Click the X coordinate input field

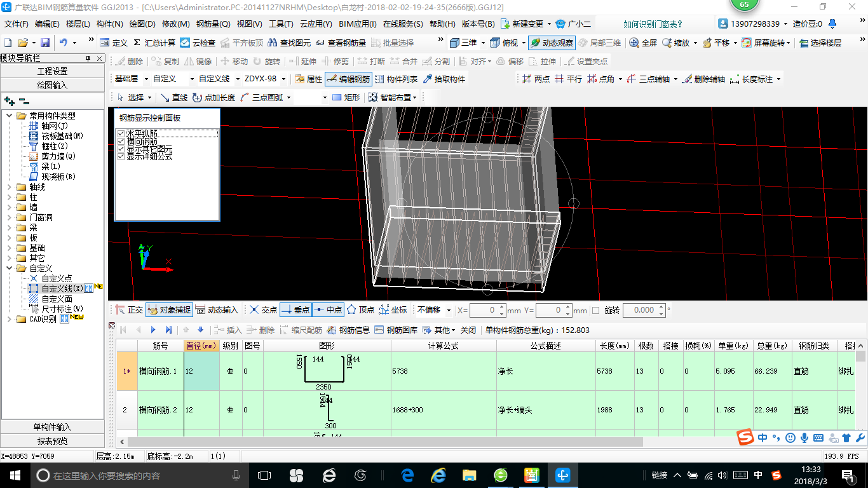(487, 310)
